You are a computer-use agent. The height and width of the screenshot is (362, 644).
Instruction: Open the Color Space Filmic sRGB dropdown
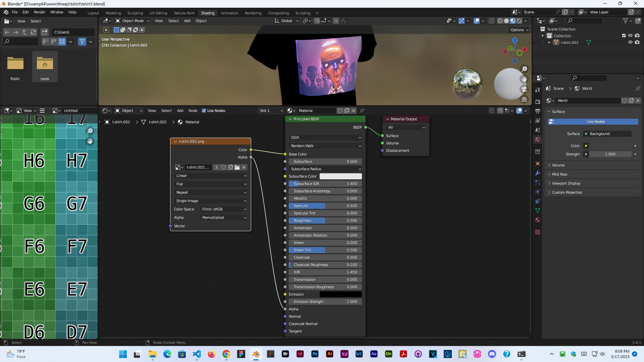tap(224, 209)
